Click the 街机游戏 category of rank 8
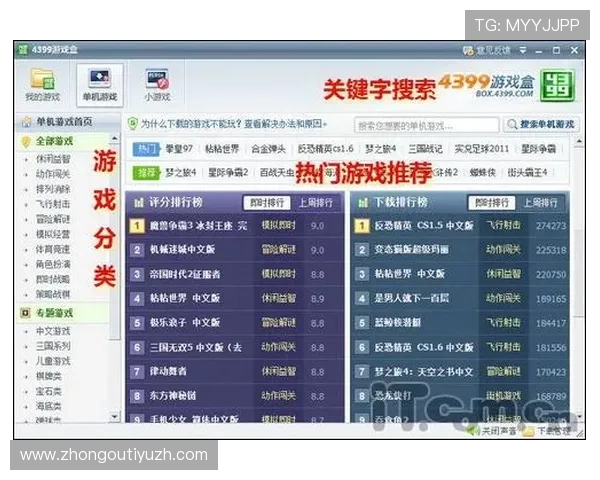 tap(503, 395)
